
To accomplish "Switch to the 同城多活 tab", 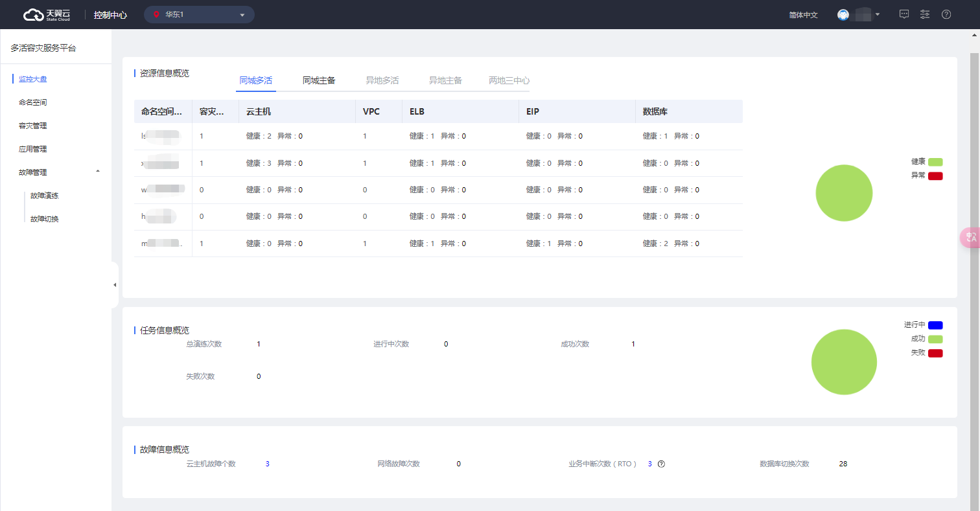I will [255, 81].
